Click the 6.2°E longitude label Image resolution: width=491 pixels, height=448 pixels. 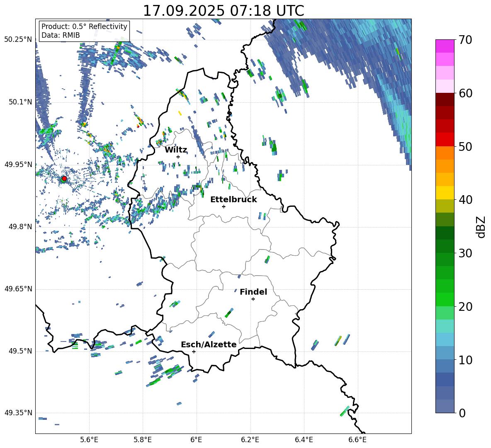pyautogui.click(x=250, y=440)
